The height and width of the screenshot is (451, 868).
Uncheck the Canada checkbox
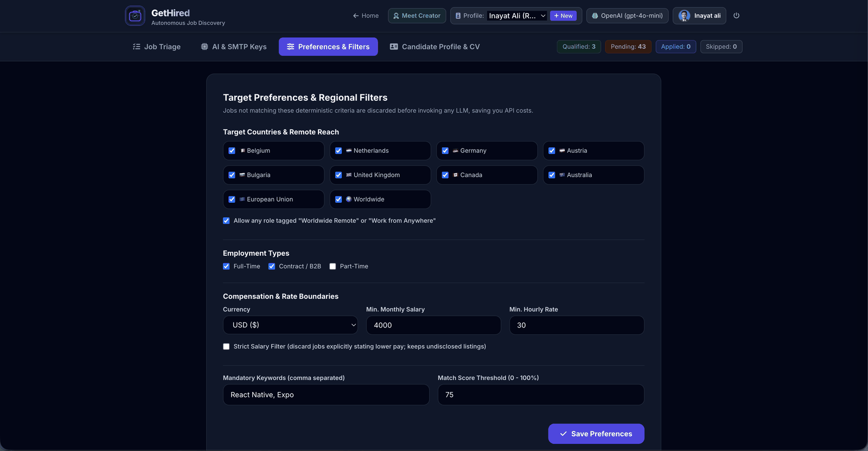445,175
